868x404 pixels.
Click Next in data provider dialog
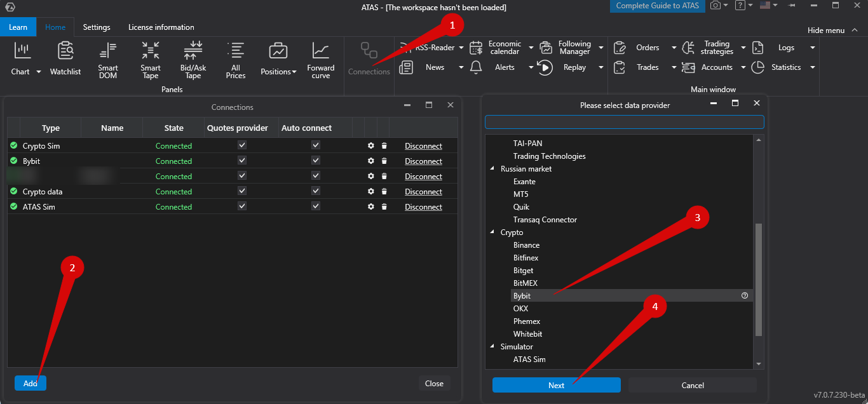557,385
